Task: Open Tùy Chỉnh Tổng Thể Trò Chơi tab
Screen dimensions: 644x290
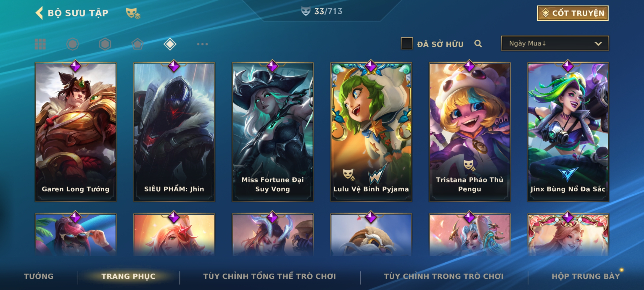Action: click(x=269, y=276)
